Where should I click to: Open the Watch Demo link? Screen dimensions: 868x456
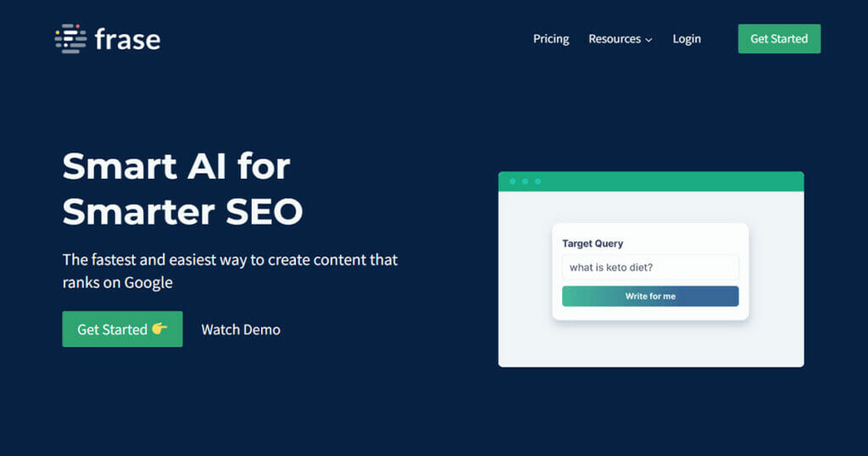(241, 330)
